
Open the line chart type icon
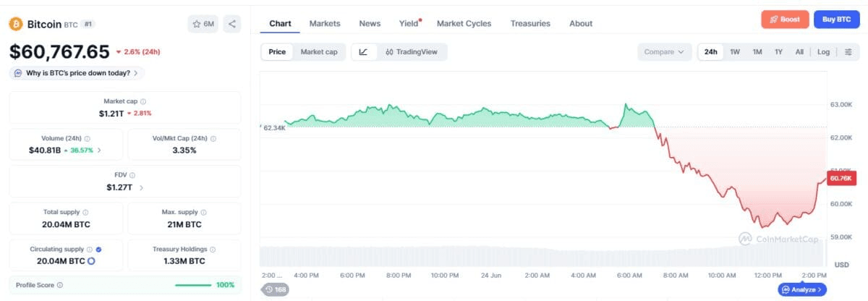click(364, 52)
